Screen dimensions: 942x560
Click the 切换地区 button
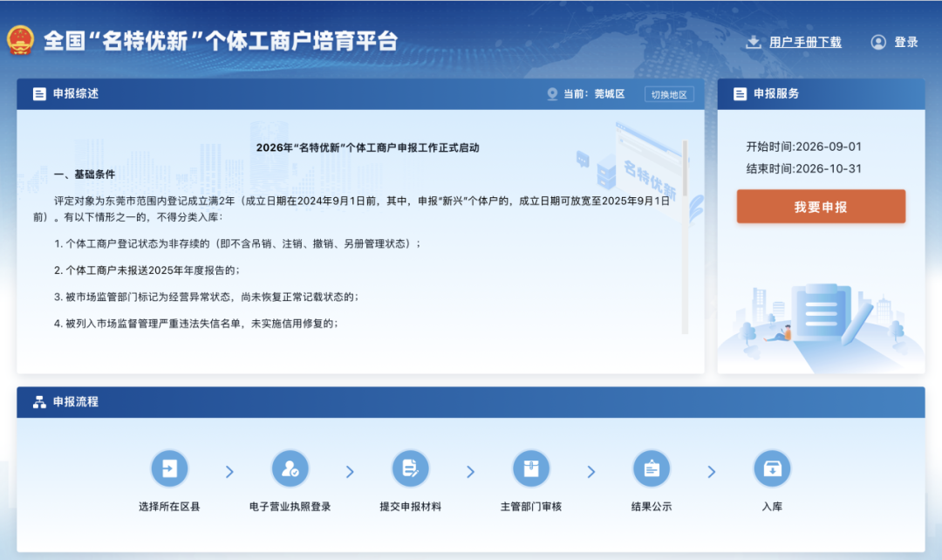pos(669,94)
